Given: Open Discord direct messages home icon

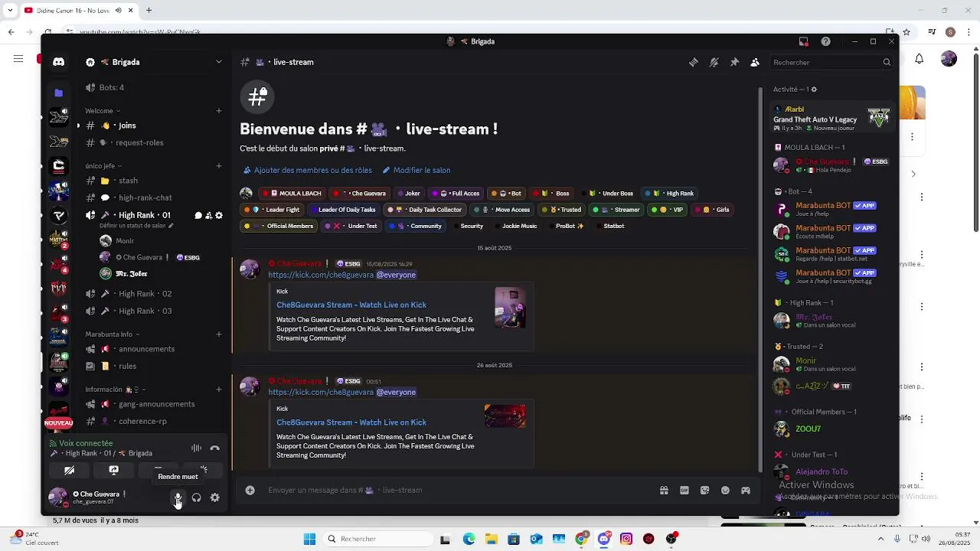Looking at the screenshot, I should coord(59,62).
